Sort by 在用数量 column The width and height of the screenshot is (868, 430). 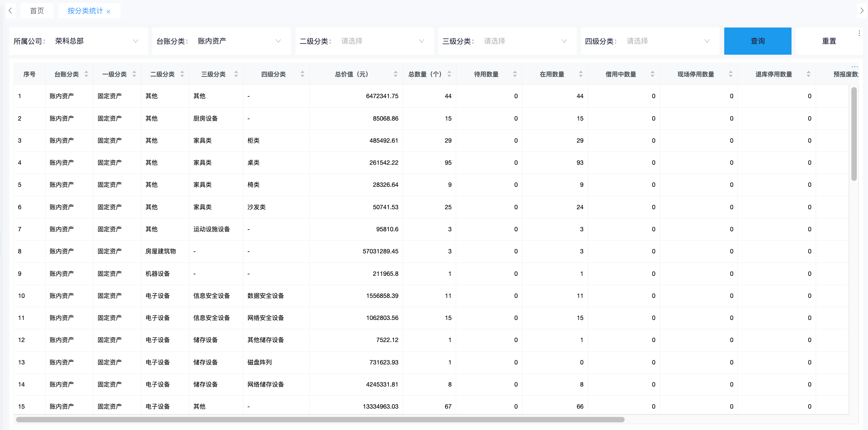(580, 74)
